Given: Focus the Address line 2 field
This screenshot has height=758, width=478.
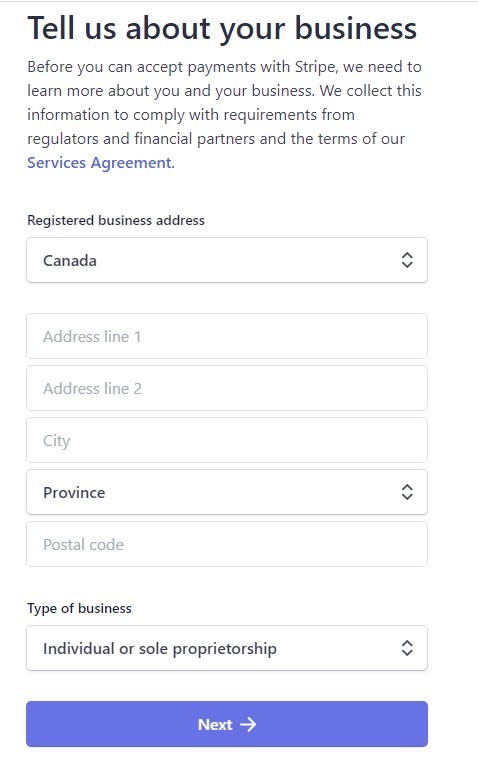Looking at the screenshot, I should pos(227,388).
